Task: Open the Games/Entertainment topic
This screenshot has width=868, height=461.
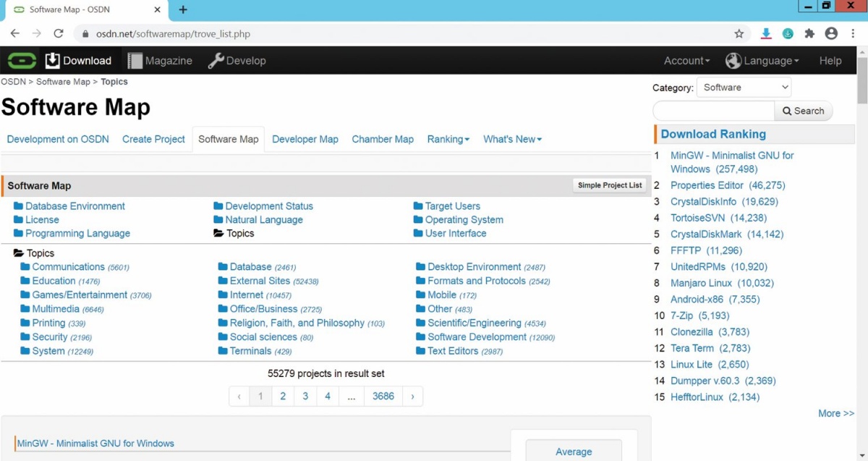Action: 80,295
